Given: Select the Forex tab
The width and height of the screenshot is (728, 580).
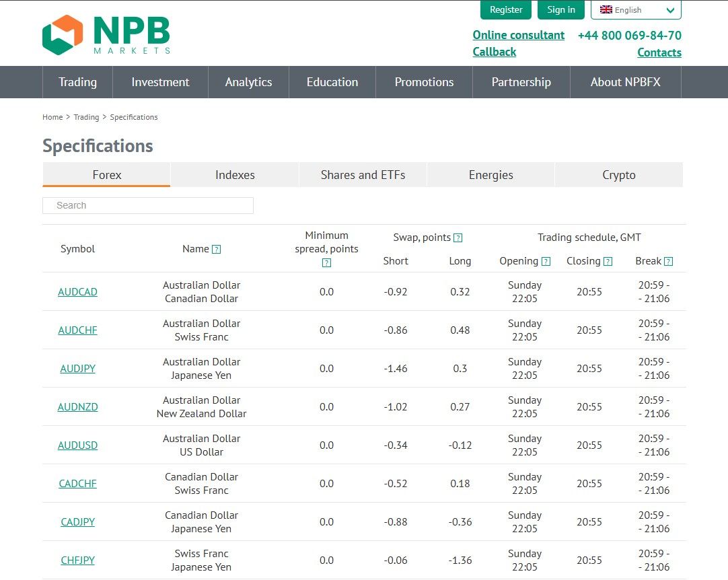Looking at the screenshot, I should pos(106,174).
